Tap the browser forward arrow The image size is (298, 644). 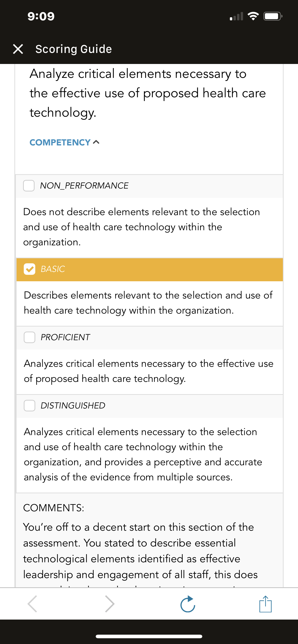point(110,604)
